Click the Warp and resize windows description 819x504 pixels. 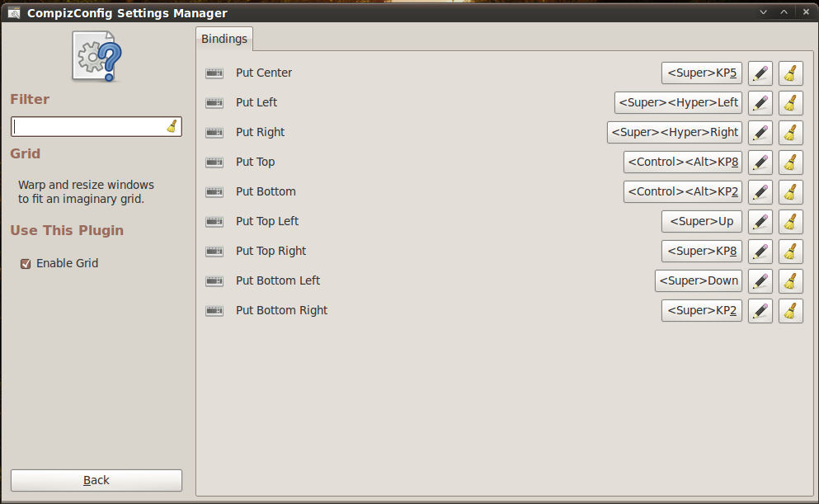coord(86,192)
